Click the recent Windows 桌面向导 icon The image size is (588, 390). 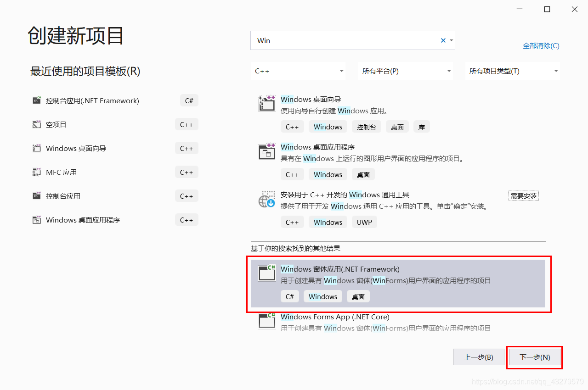[37, 148]
